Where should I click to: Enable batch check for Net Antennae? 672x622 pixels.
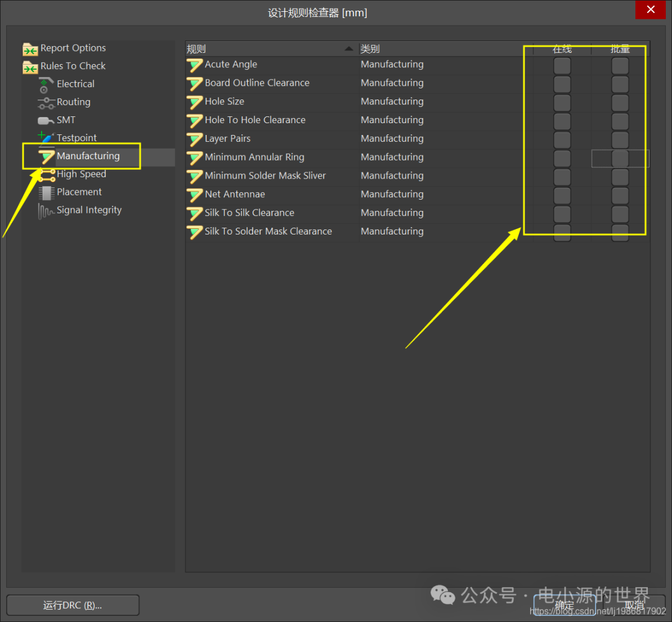(x=620, y=196)
